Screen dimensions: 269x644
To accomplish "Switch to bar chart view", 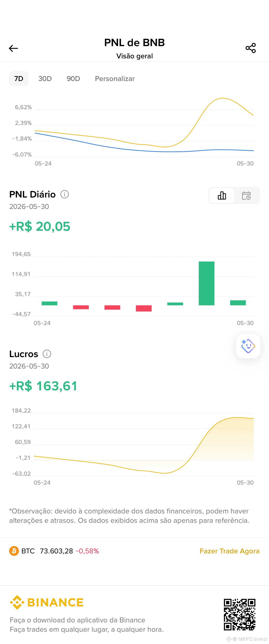I will pyautogui.click(x=222, y=195).
